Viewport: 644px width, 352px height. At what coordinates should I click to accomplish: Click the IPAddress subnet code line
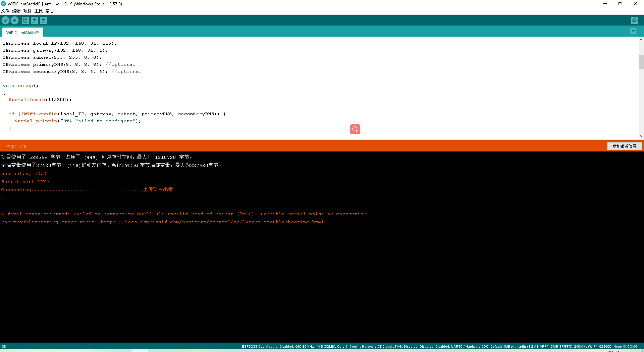(x=52, y=57)
